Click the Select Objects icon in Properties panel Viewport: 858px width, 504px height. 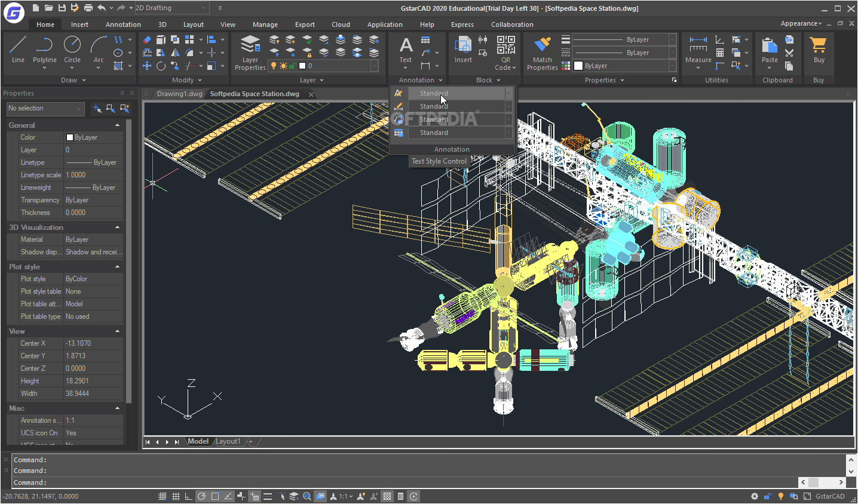click(x=111, y=109)
